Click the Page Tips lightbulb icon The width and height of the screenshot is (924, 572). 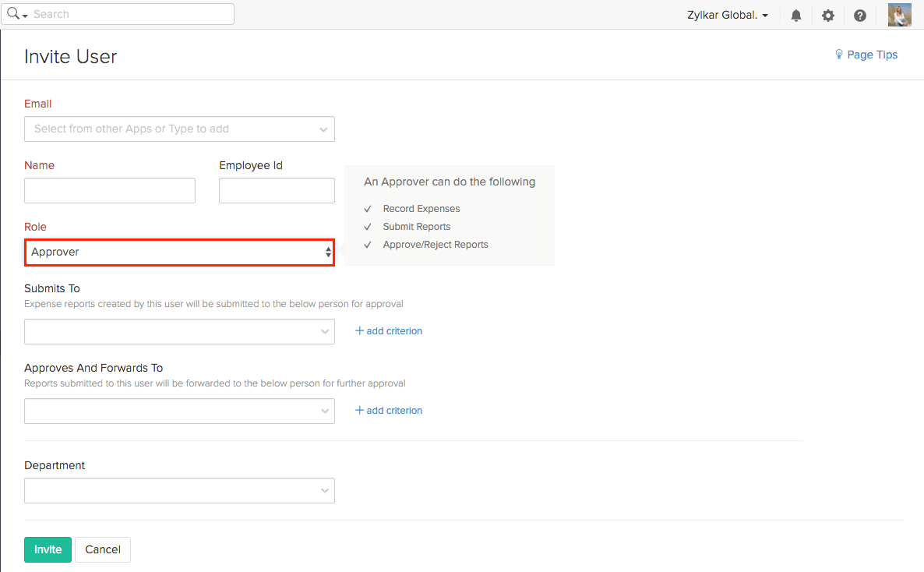point(839,55)
